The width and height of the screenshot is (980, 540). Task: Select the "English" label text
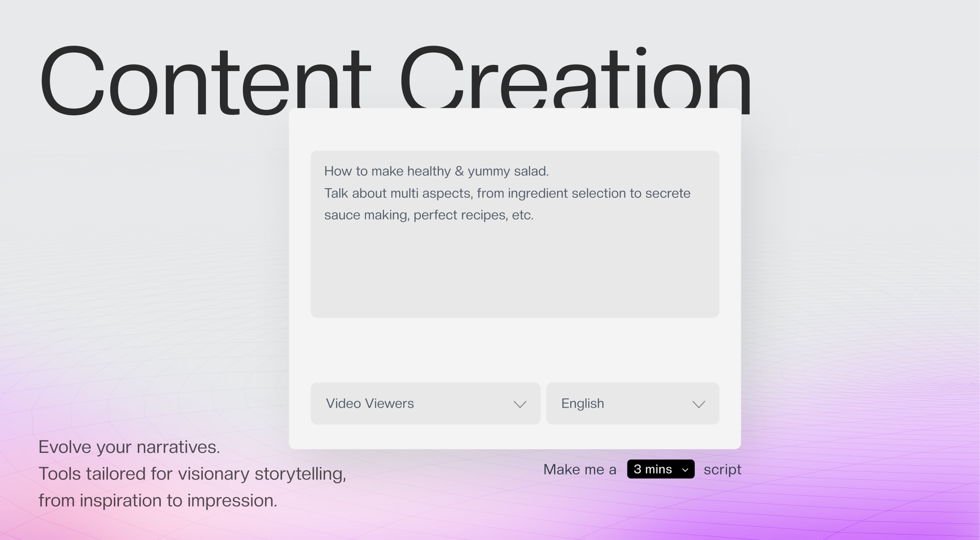coord(582,404)
